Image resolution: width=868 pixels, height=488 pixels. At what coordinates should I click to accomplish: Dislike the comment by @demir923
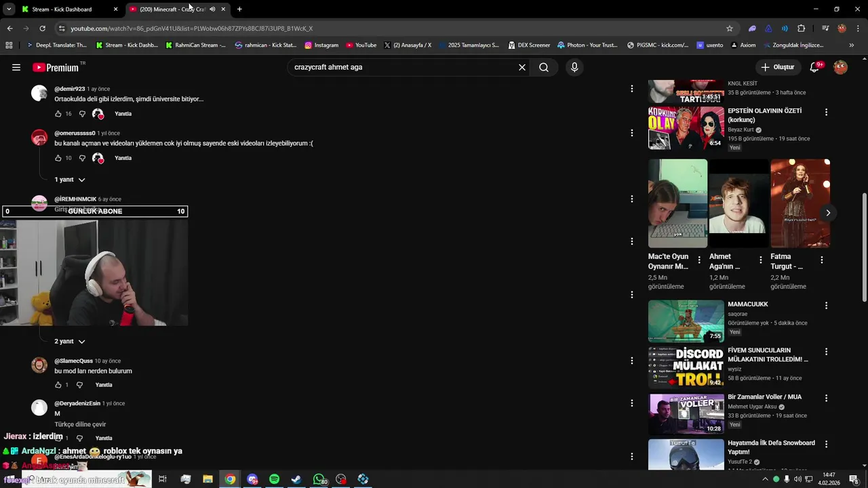click(82, 114)
